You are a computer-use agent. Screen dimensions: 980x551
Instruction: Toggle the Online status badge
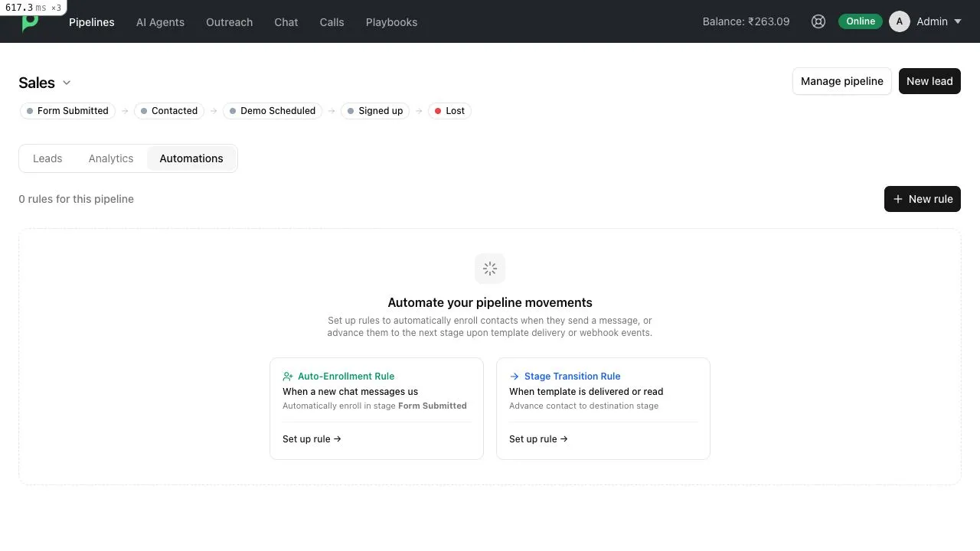[861, 21]
